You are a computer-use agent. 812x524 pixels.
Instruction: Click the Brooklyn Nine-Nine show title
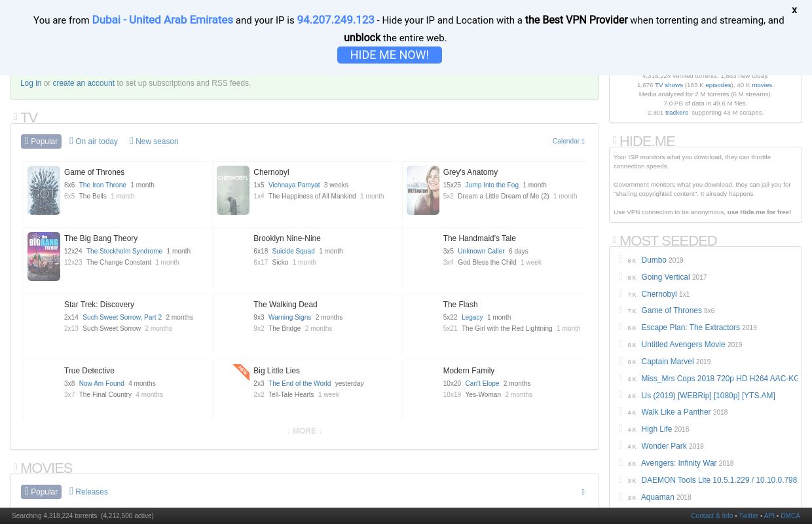[x=287, y=238]
